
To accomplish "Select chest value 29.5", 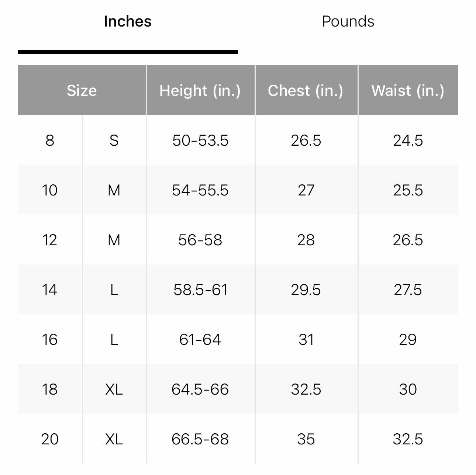I will pyautogui.click(x=306, y=289).
